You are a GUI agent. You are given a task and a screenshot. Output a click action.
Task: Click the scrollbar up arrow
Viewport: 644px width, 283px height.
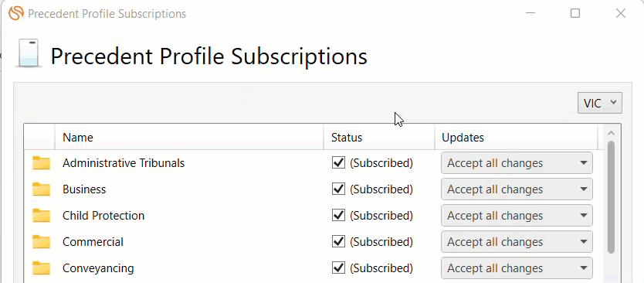611,133
